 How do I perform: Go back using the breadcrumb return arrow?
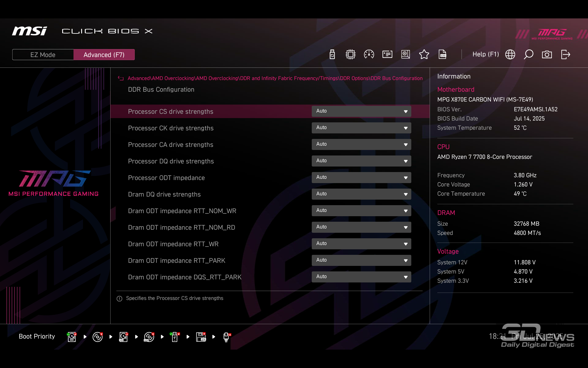[121, 79]
